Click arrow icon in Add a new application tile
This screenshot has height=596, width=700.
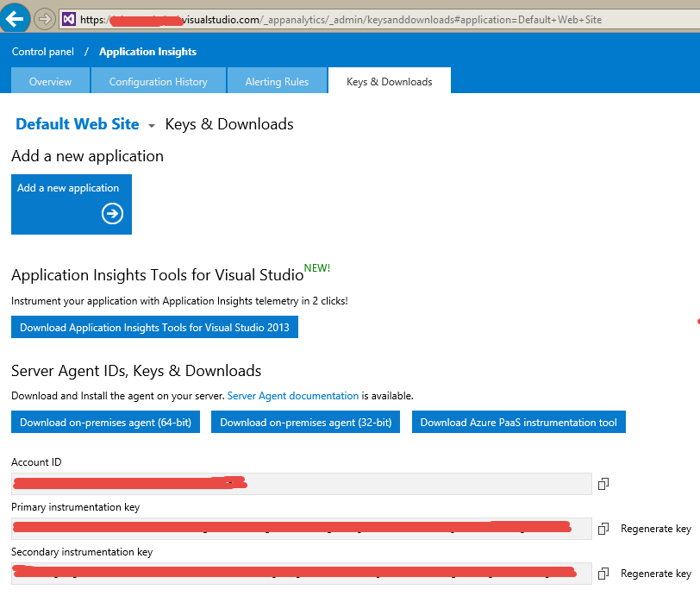[112, 214]
